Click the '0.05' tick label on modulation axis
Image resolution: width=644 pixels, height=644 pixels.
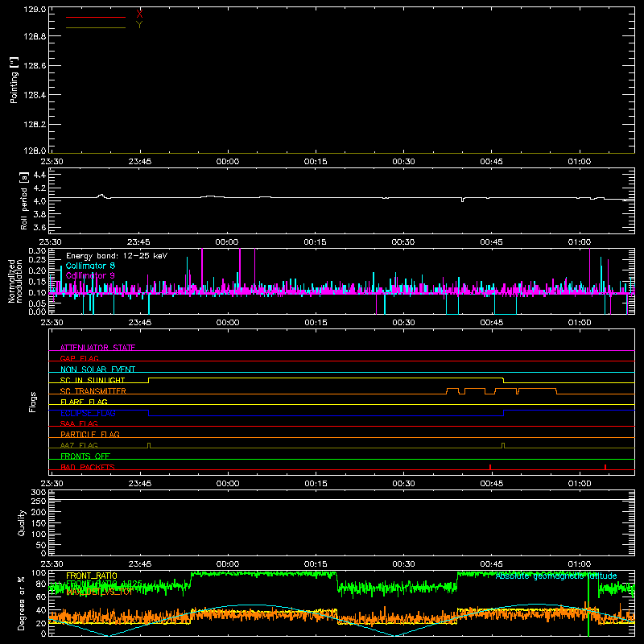[x=37, y=303]
